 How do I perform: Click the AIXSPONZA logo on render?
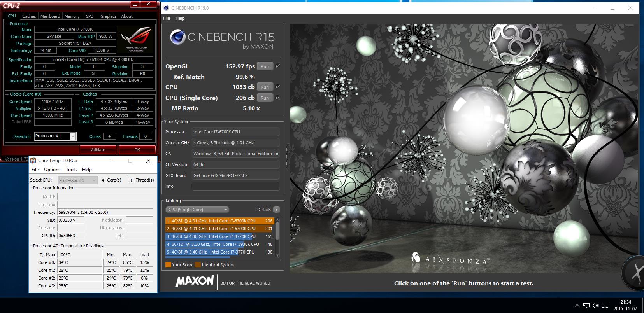[450, 259]
